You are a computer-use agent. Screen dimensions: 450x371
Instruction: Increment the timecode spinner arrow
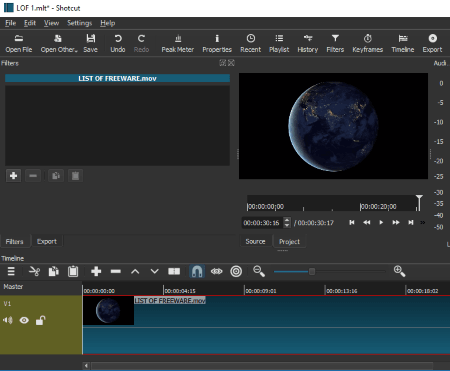pos(287,220)
